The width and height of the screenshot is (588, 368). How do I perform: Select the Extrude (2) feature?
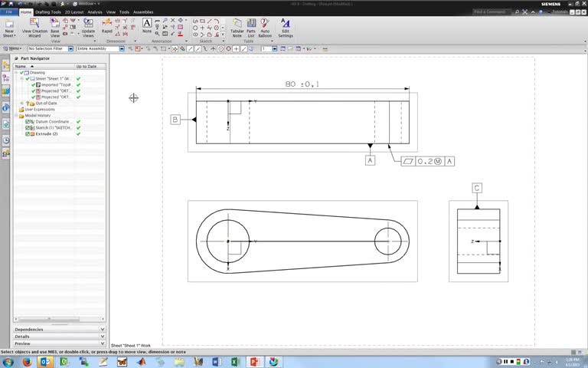pos(47,133)
